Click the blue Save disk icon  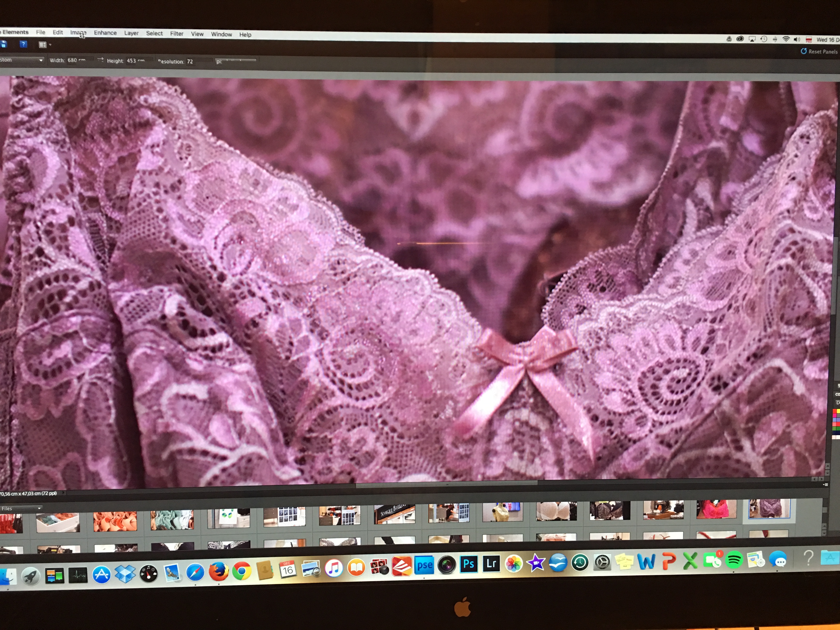pos(3,44)
